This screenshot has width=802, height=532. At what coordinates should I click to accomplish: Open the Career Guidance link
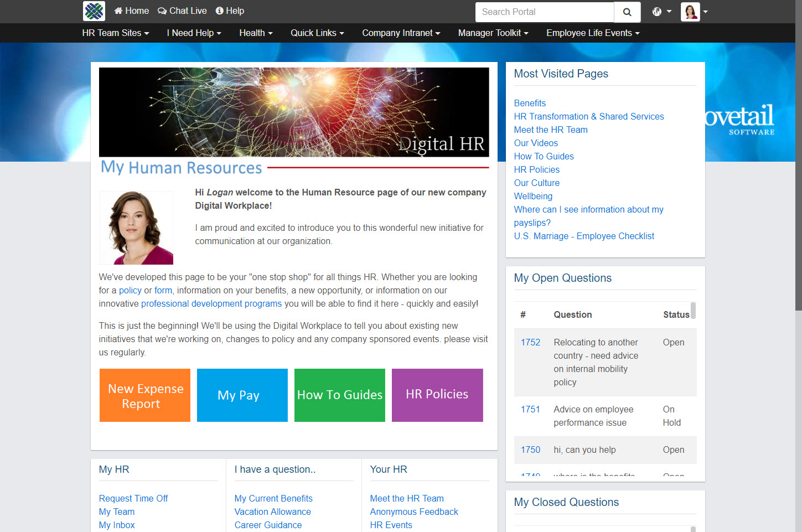pyautogui.click(x=268, y=525)
